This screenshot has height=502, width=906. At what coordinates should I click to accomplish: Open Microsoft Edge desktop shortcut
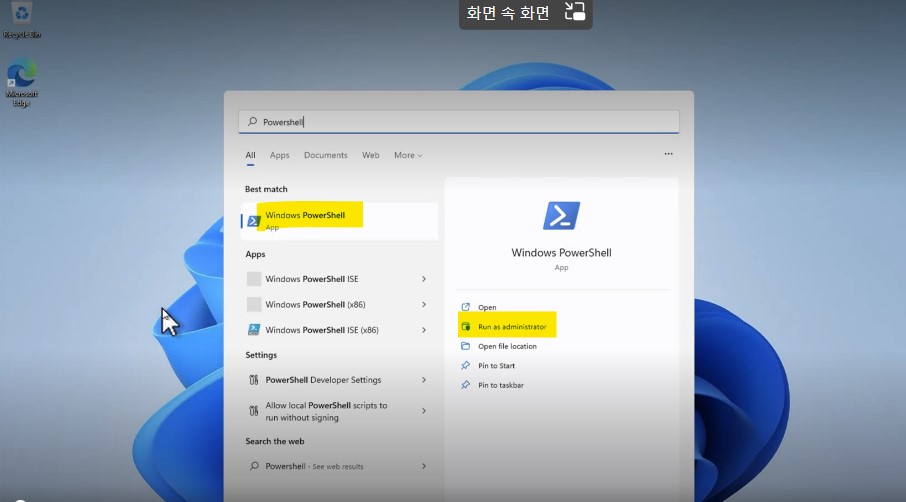click(x=21, y=81)
